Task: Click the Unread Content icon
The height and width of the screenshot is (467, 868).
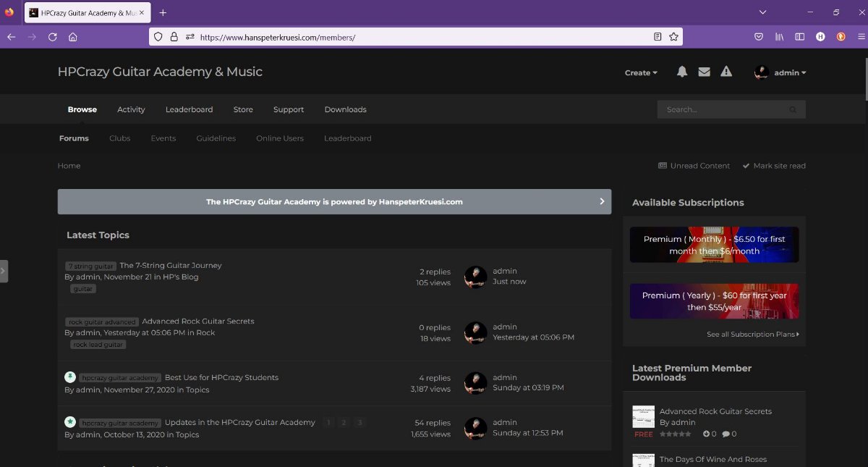Action: pyautogui.click(x=663, y=166)
